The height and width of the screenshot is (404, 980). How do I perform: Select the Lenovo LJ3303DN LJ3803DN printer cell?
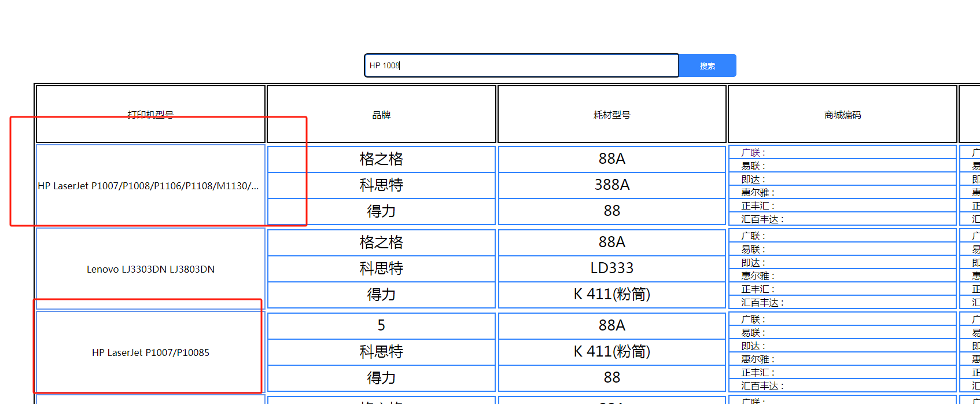coord(150,269)
